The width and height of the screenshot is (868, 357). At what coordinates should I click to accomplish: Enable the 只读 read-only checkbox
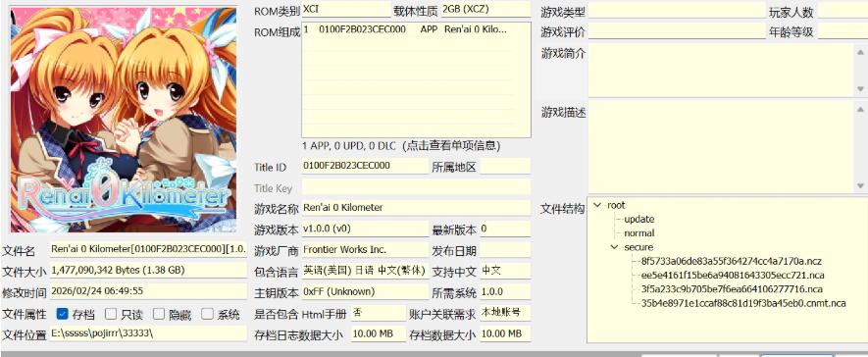click(111, 314)
